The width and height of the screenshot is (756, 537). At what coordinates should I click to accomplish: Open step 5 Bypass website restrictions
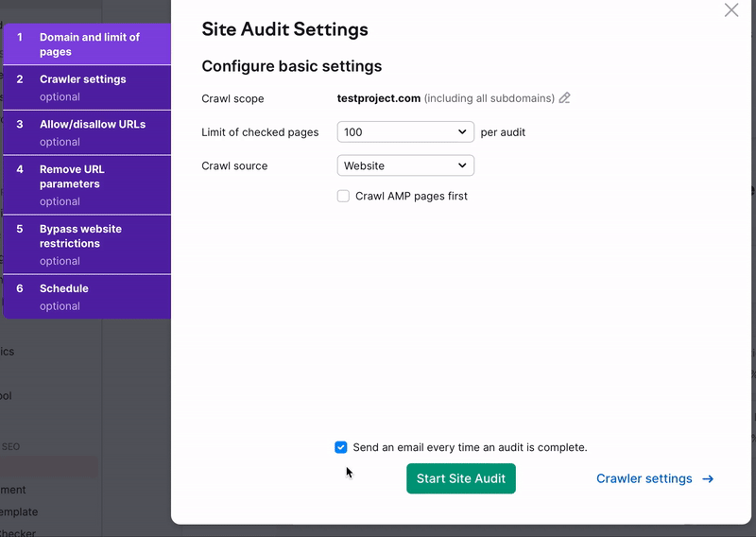point(87,245)
